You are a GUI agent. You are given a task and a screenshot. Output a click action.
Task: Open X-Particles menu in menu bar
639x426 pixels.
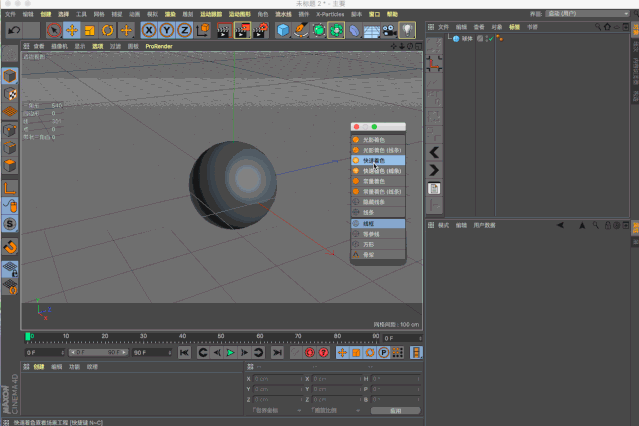(x=330, y=14)
